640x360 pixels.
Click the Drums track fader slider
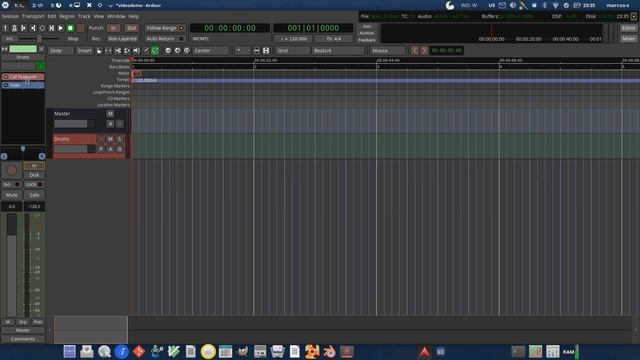(74, 149)
